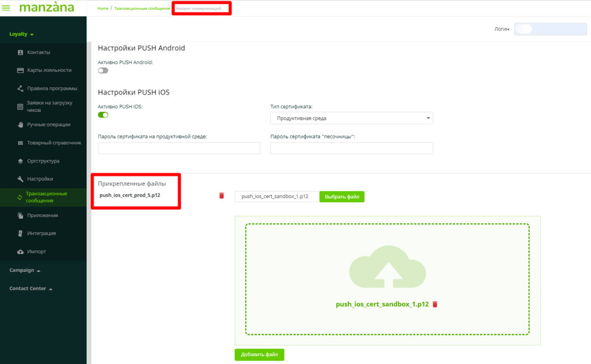Viewport: 591px width, 364px height.
Task: Click the Добавить файл button
Action: point(259,355)
